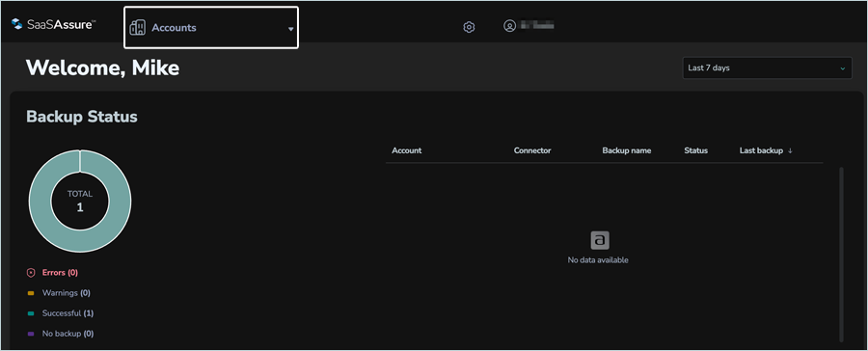
Task: Click the Successful teal color swatch
Action: [31, 313]
